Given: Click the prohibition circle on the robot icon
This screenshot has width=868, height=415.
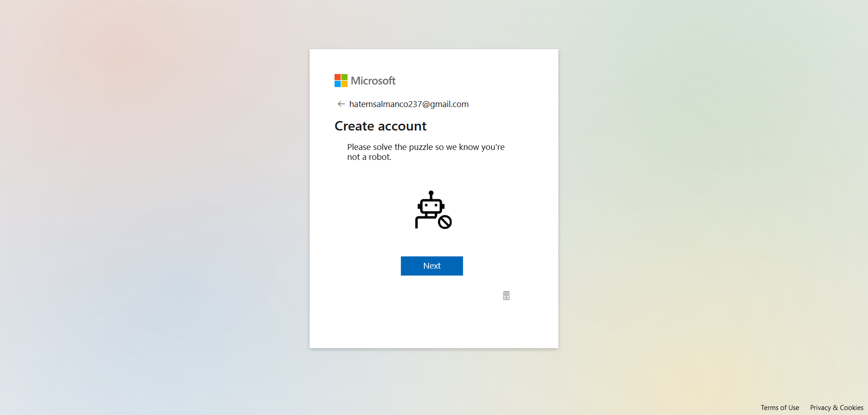Looking at the screenshot, I should point(445,222).
